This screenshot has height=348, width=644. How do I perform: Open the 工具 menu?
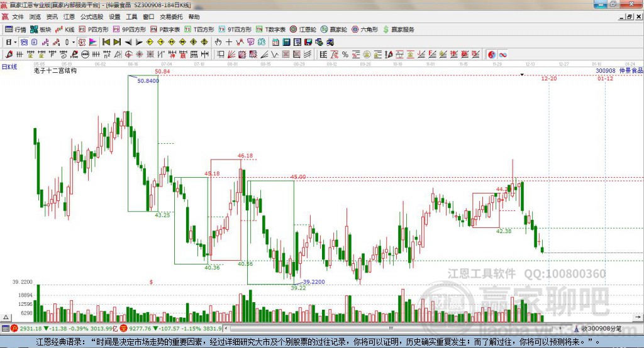coord(131,17)
